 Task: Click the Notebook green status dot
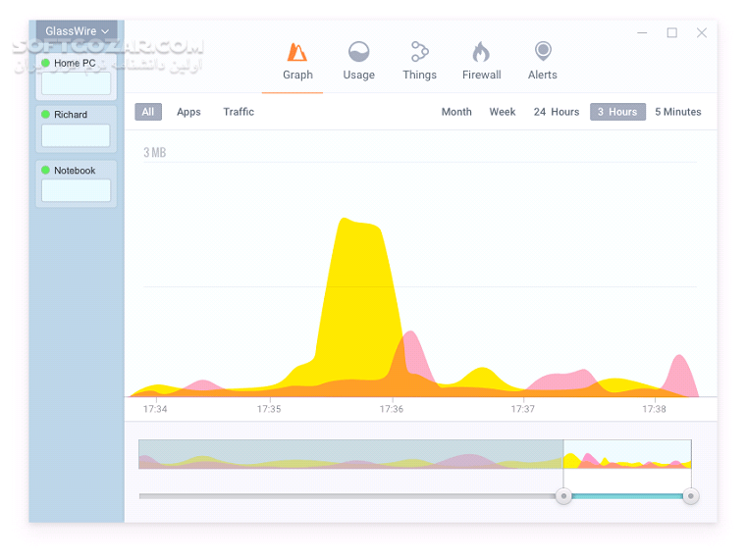(x=45, y=171)
